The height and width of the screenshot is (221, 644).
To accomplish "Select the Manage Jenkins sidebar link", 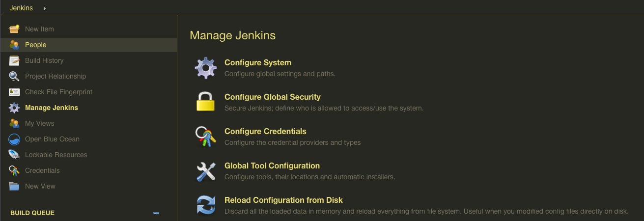I will click(52, 108).
